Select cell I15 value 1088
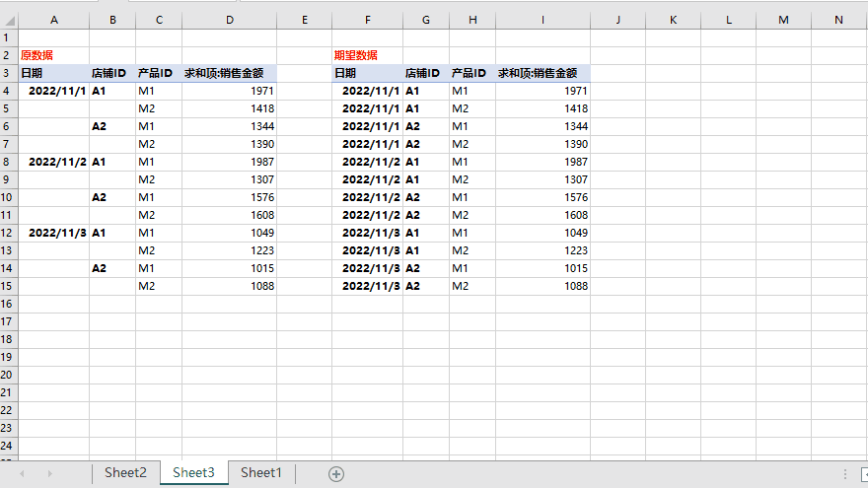Screen dimensions: 868x488 (x=543, y=286)
